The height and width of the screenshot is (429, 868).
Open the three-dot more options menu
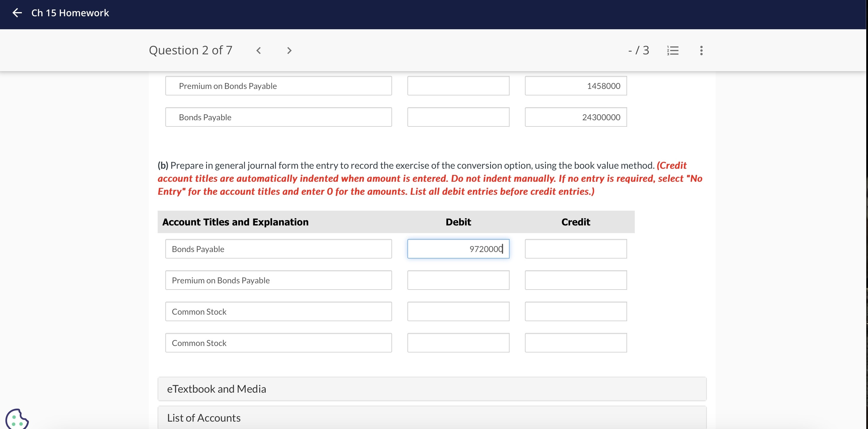point(701,51)
